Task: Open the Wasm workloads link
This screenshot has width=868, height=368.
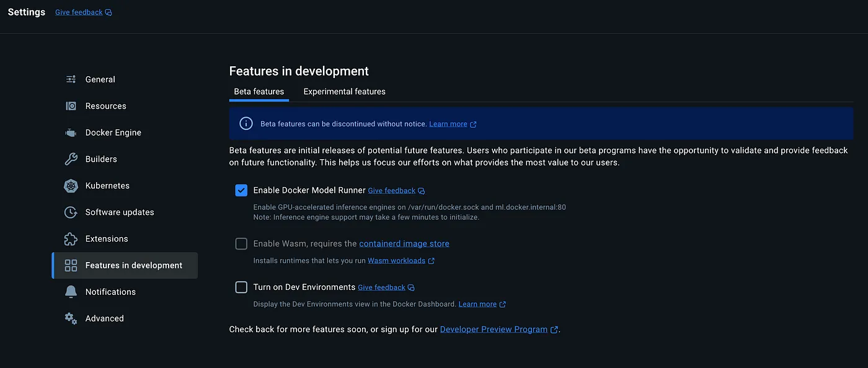Action: [x=397, y=261]
